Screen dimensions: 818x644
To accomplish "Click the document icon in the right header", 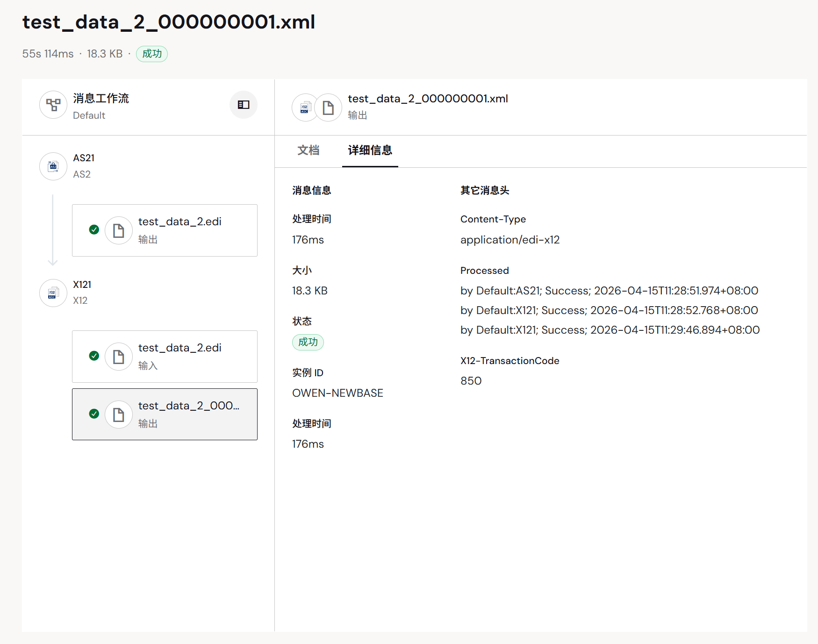I will [x=328, y=107].
